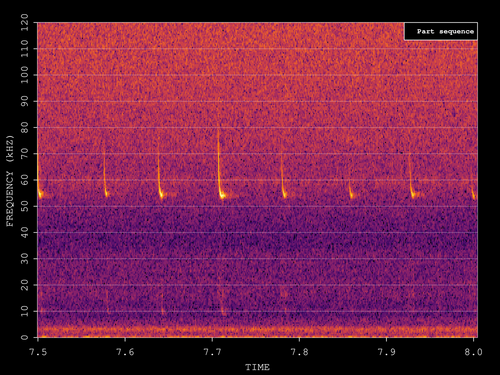Image resolution: width=500 pixels, height=375 pixels.
Task: Click the 7.6 time tick label
Action: click(x=125, y=352)
